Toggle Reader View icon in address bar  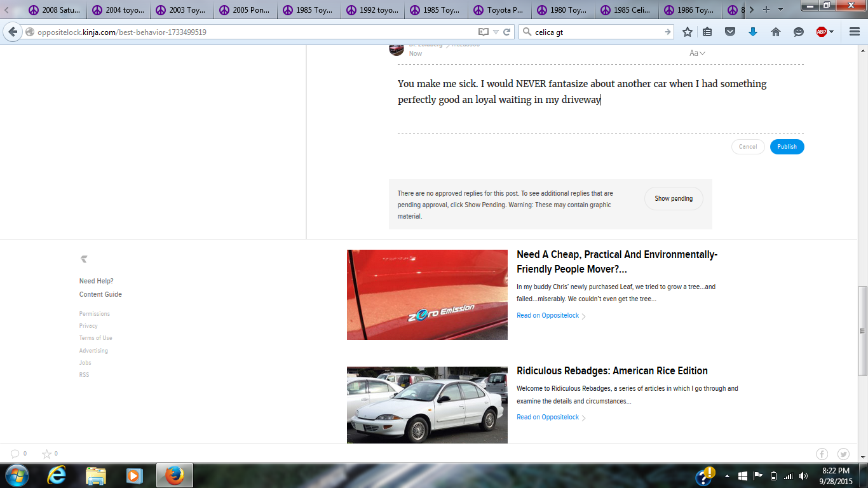pos(484,32)
